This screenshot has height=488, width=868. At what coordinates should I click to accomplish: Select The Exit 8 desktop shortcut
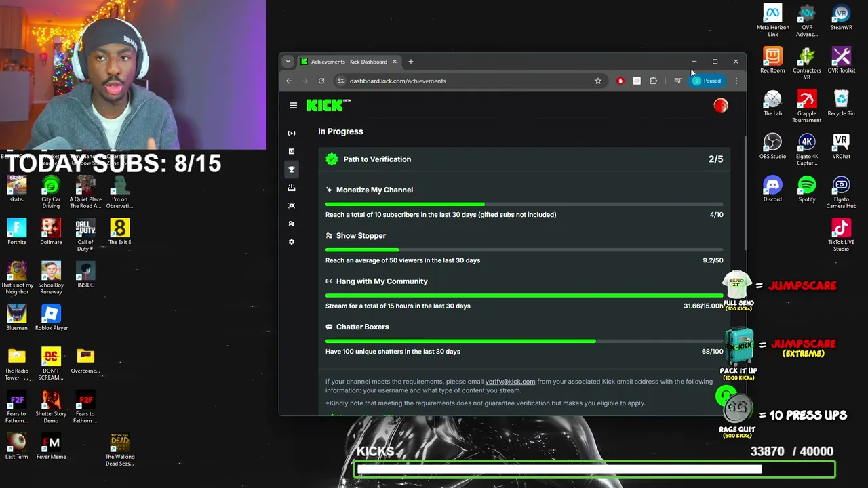(x=119, y=231)
